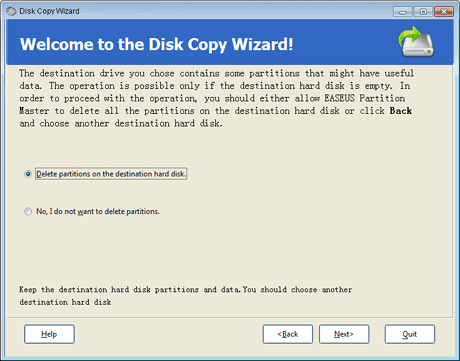Click the first line of the destination drive warning
Image resolution: width=460 pixels, height=361 pixels.
click(216, 73)
